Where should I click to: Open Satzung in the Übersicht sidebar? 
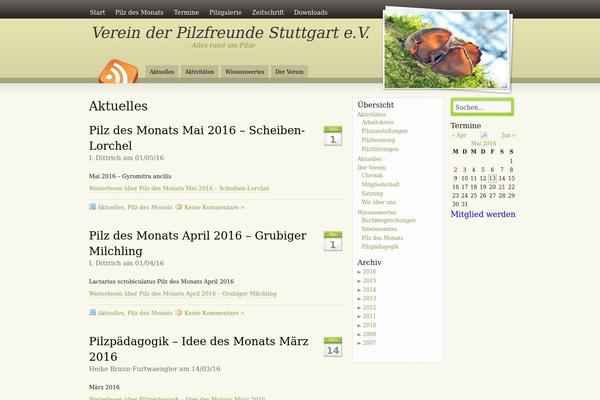(372, 193)
